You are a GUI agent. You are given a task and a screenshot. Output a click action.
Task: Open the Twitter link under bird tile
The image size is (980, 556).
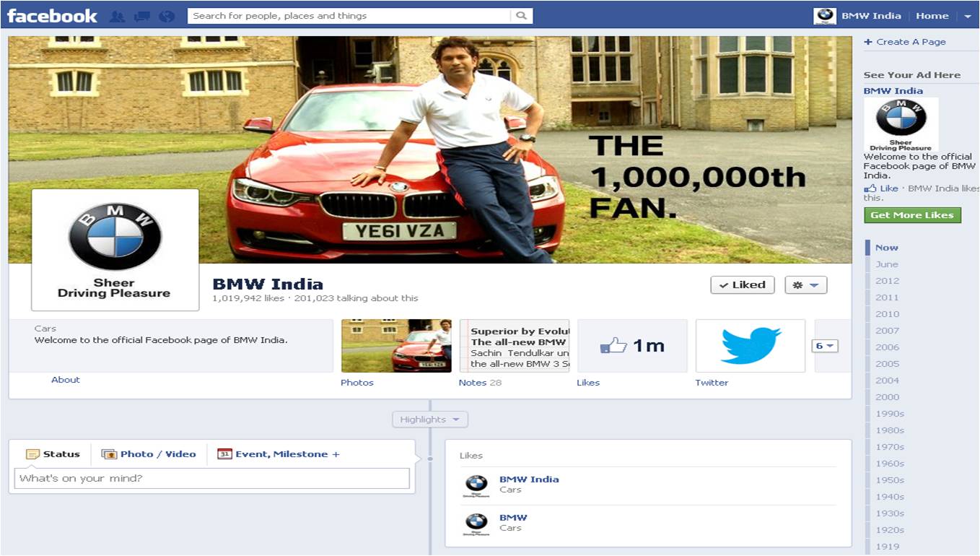pos(712,383)
